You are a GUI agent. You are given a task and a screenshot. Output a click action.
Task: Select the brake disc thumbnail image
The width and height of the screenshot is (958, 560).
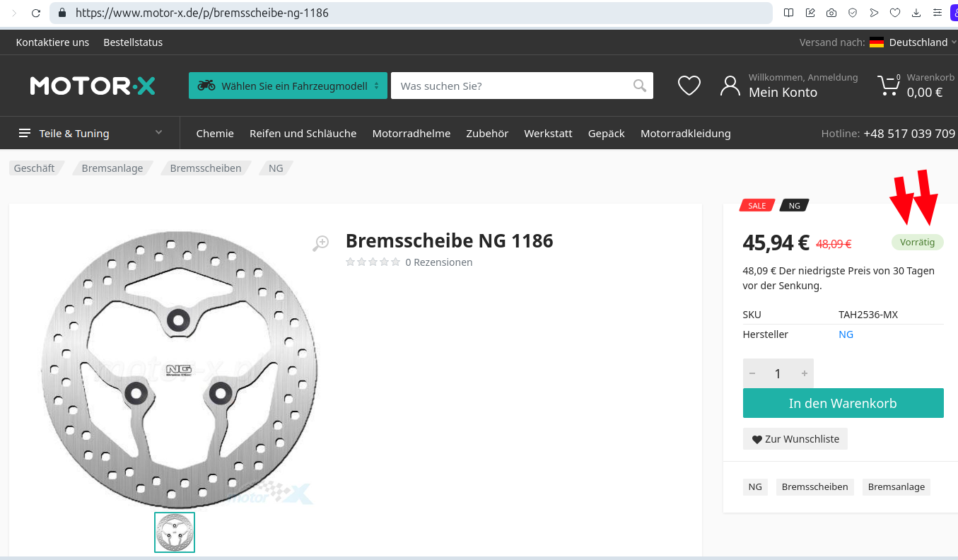pos(175,532)
